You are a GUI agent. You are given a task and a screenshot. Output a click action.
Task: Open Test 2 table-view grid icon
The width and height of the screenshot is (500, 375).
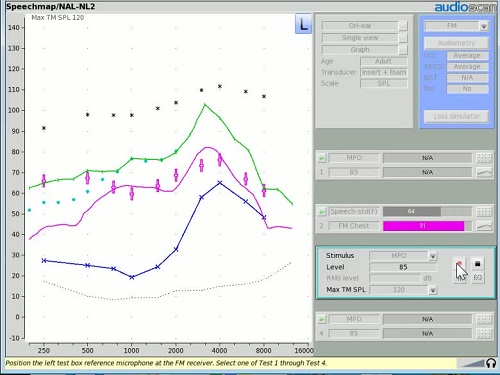click(484, 212)
